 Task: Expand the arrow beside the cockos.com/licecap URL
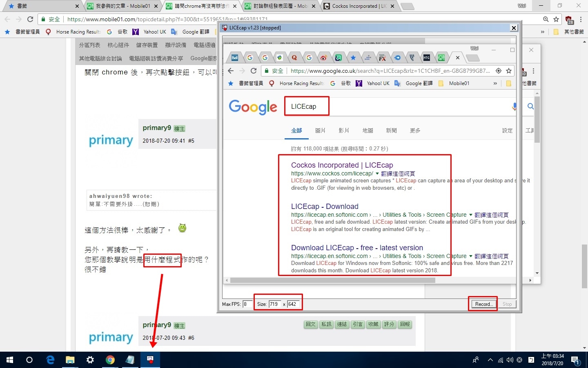coord(377,173)
